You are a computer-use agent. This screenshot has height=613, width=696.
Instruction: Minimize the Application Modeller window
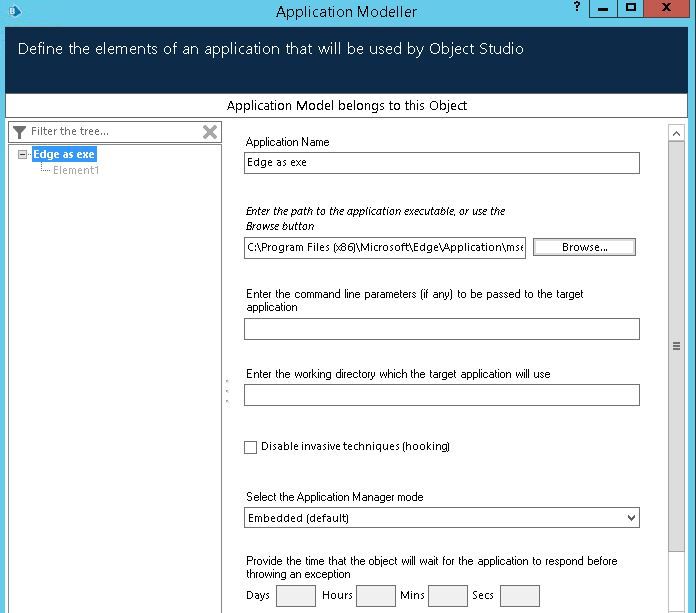point(603,8)
